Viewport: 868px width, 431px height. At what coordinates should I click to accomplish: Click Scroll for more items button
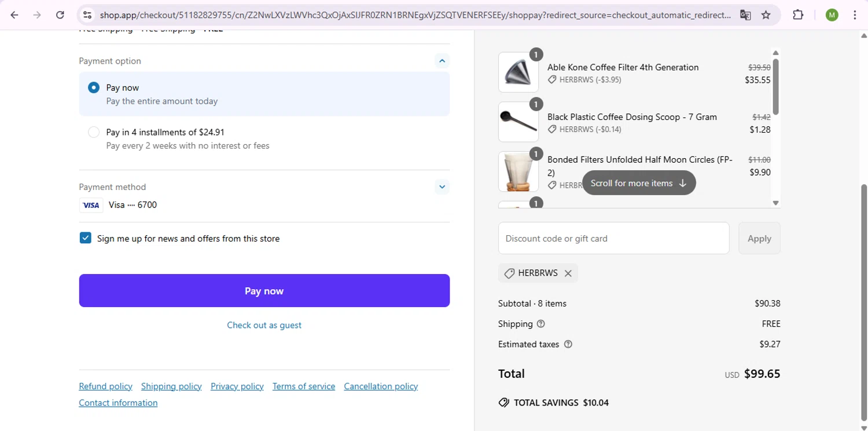point(639,183)
